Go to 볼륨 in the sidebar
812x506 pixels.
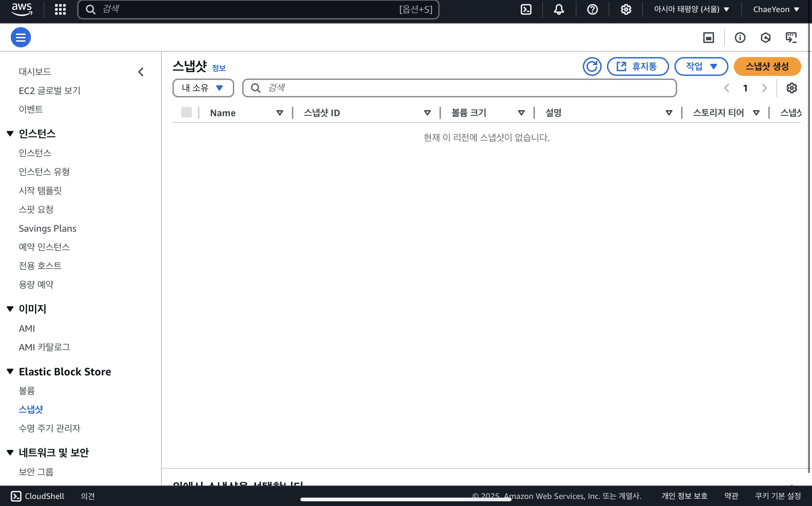(x=27, y=390)
